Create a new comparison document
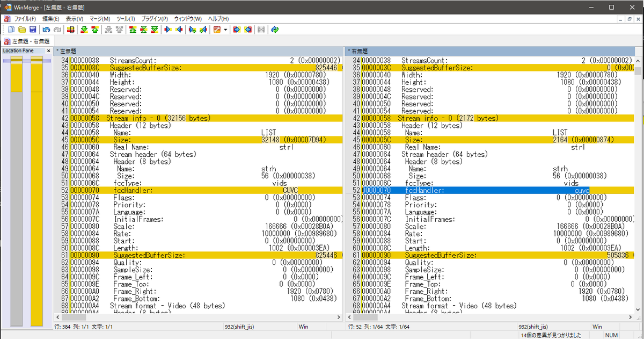 11,29
